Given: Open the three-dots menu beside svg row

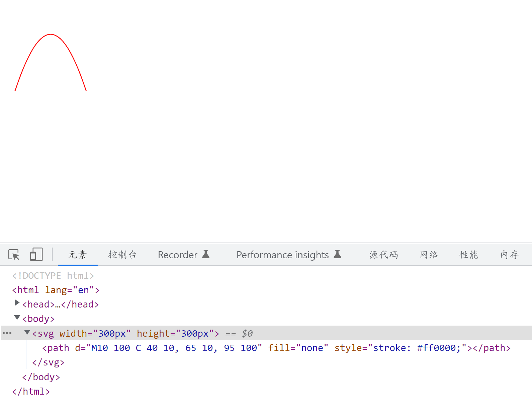Looking at the screenshot, I should (x=7, y=333).
